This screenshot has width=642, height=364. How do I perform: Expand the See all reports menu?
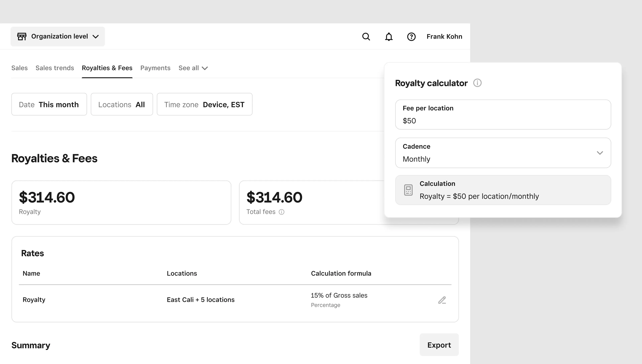click(193, 68)
